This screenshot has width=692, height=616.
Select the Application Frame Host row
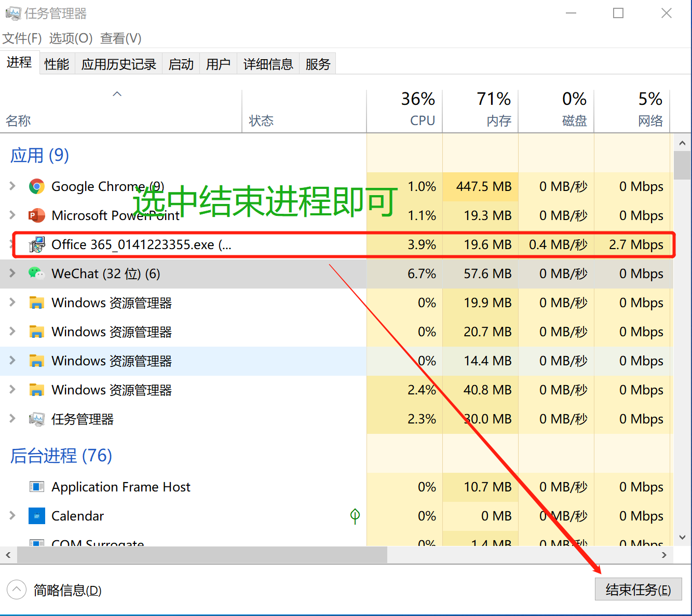337,487
